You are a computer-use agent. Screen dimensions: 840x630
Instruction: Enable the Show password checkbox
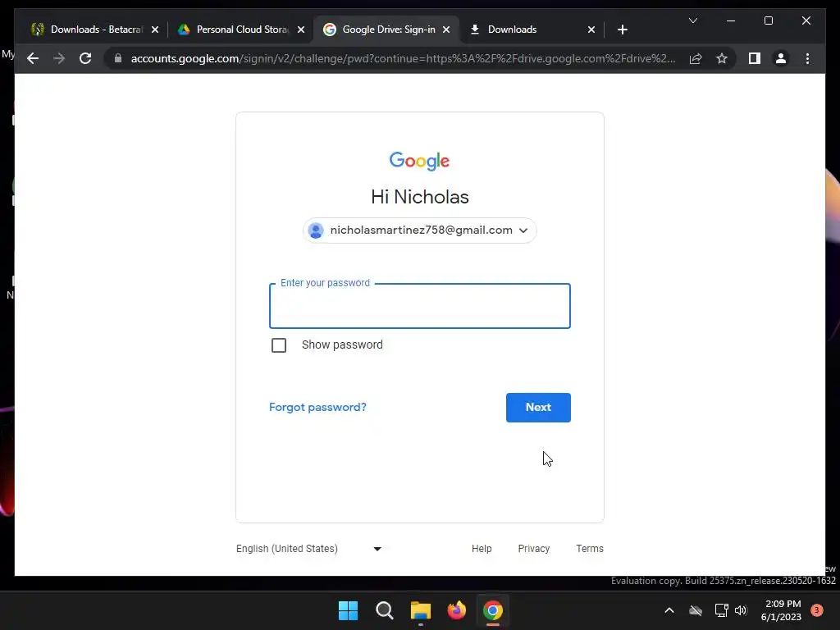coord(279,345)
